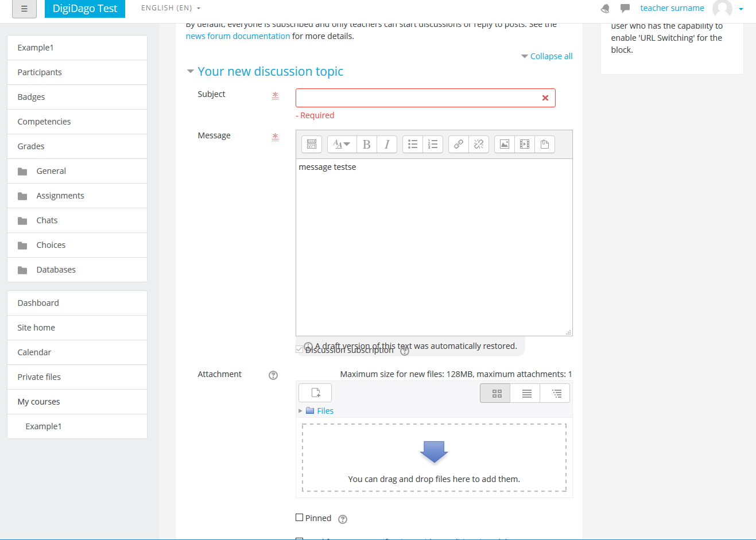Open help for Discussion subscription
This screenshot has width=756, height=540.
coord(405,351)
